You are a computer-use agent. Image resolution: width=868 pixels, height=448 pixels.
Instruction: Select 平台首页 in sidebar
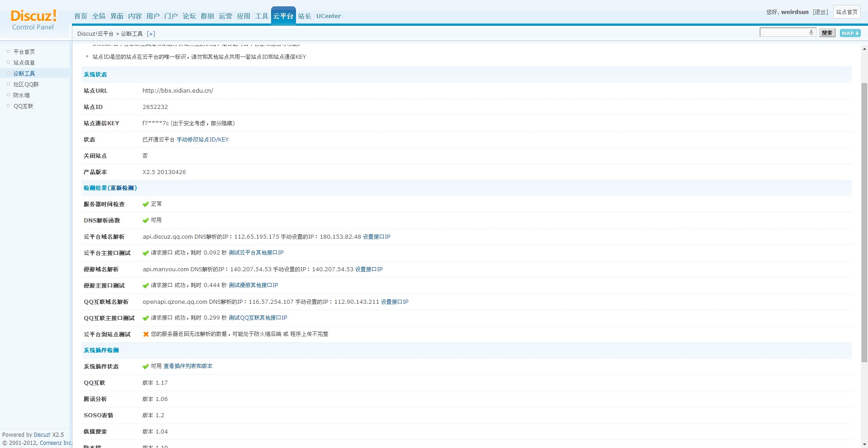[24, 52]
